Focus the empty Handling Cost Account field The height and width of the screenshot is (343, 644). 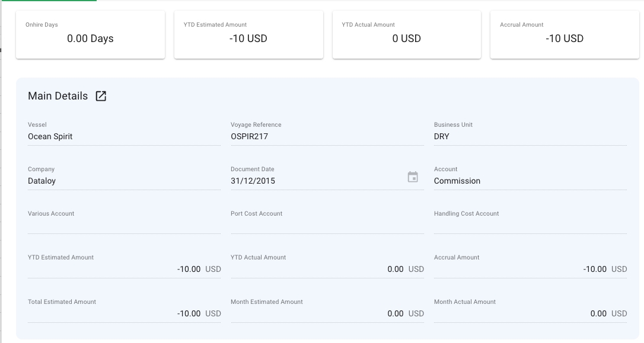(x=530, y=225)
